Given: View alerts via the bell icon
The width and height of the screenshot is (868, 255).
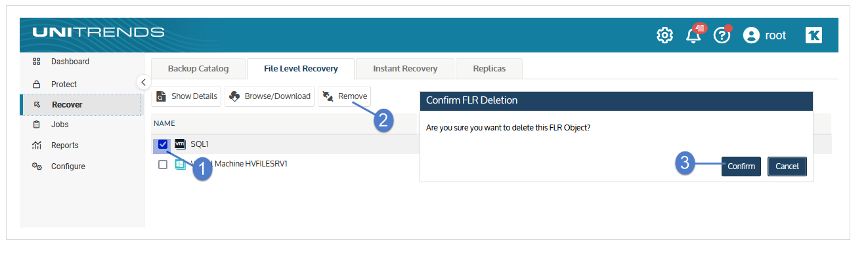Looking at the screenshot, I should 694,35.
